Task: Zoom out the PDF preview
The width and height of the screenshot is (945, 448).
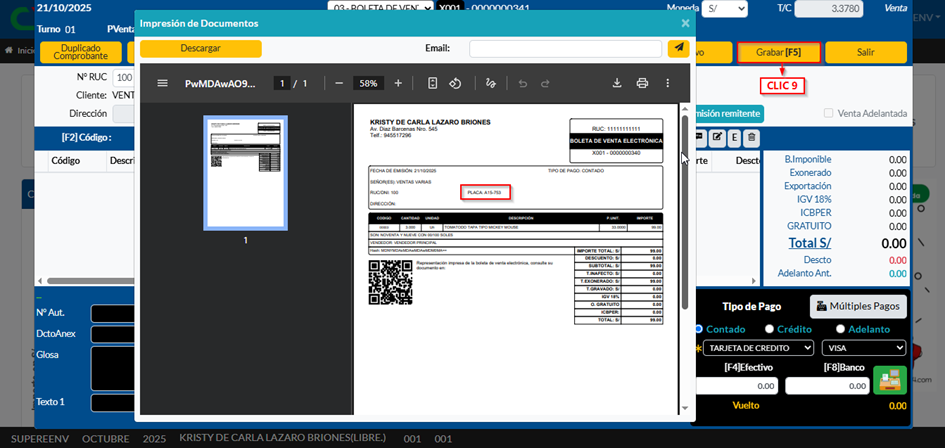Action: [339, 83]
